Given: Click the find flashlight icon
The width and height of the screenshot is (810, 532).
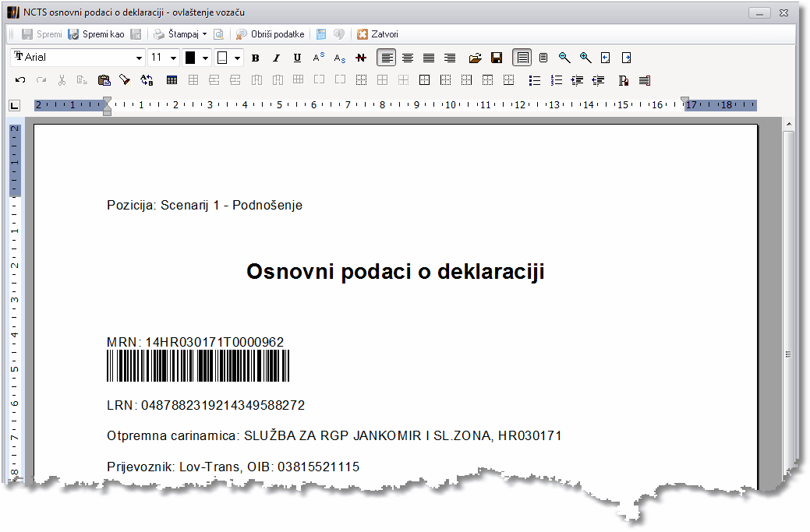Looking at the screenshot, I should point(125,80).
